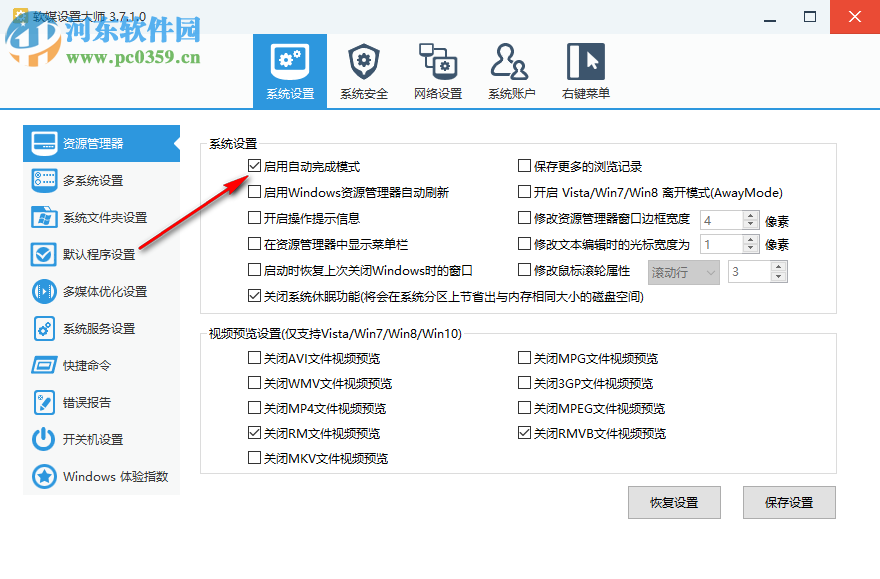Open the 系统安全 settings section
880x579 pixels.
(x=364, y=70)
